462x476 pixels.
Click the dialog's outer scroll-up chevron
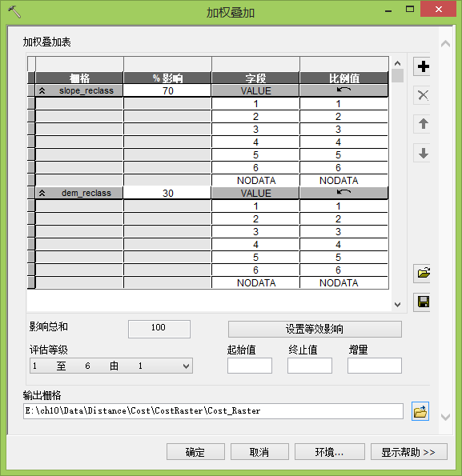[445, 44]
